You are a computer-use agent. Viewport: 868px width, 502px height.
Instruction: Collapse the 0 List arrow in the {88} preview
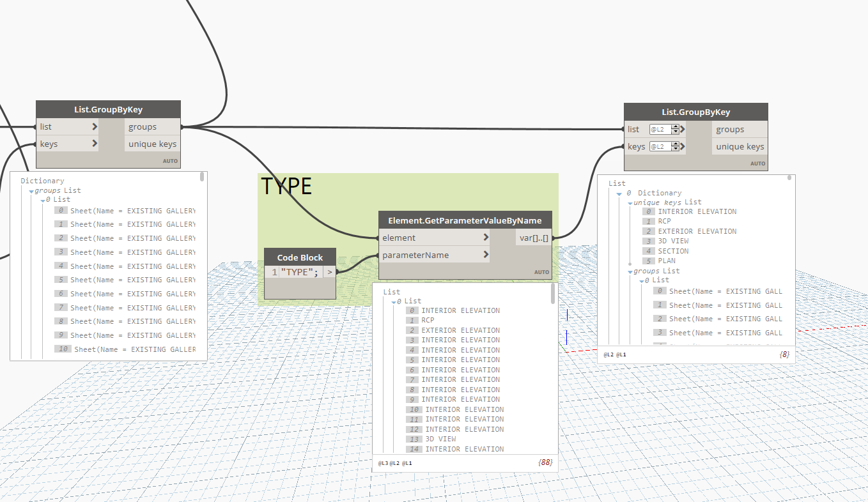394,301
